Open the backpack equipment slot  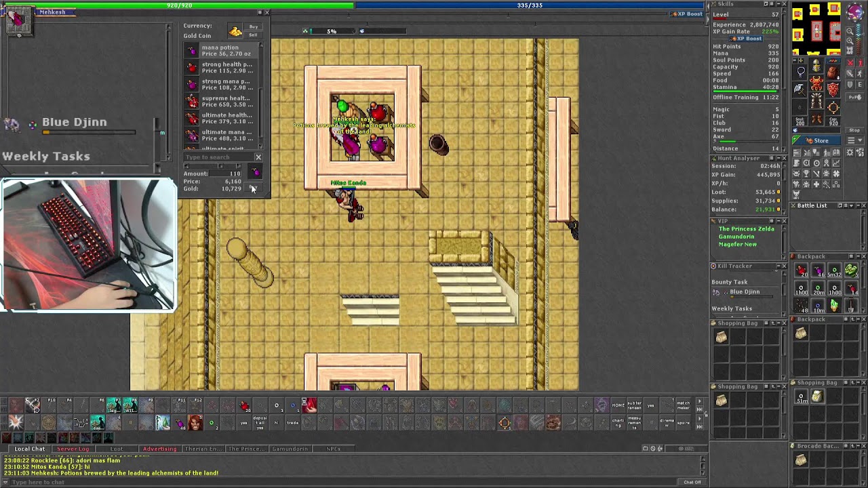click(x=833, y=73)
